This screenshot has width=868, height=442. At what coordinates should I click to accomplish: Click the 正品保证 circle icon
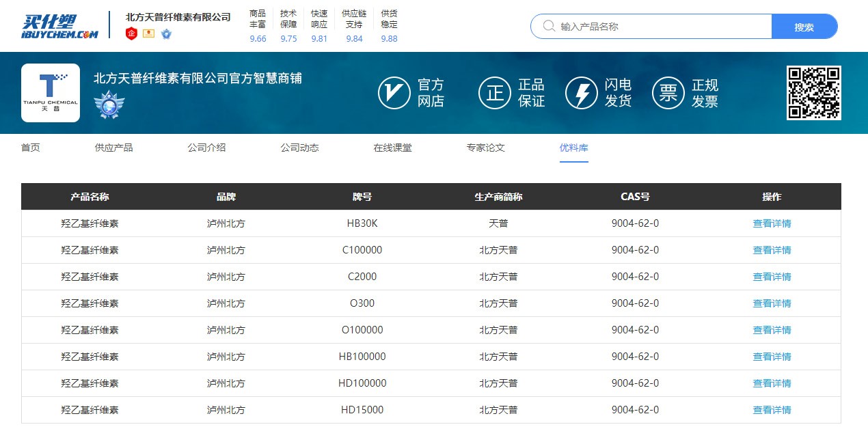tap(495, 93)
